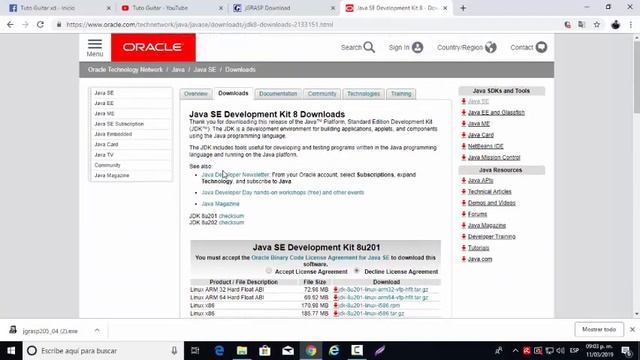Open Java Developer Newsletter link

coord(236,174)
